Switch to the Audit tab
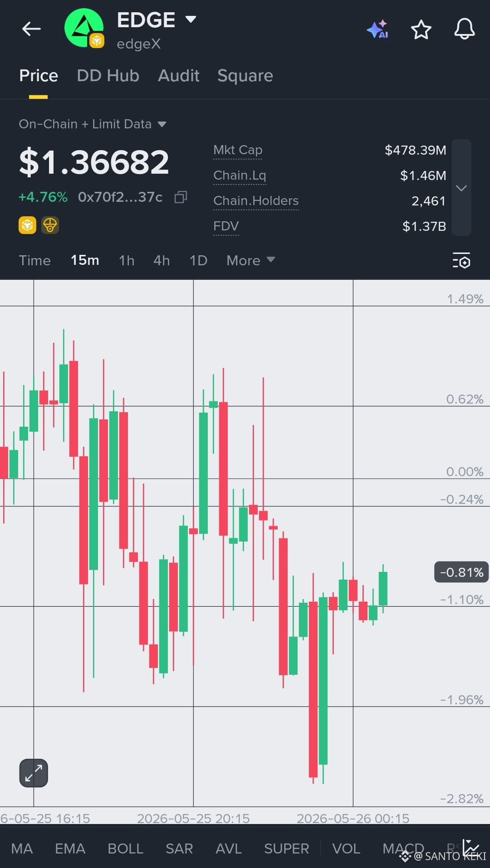The width and height of the screenshot is (490, 868). [x=179, y=76]
